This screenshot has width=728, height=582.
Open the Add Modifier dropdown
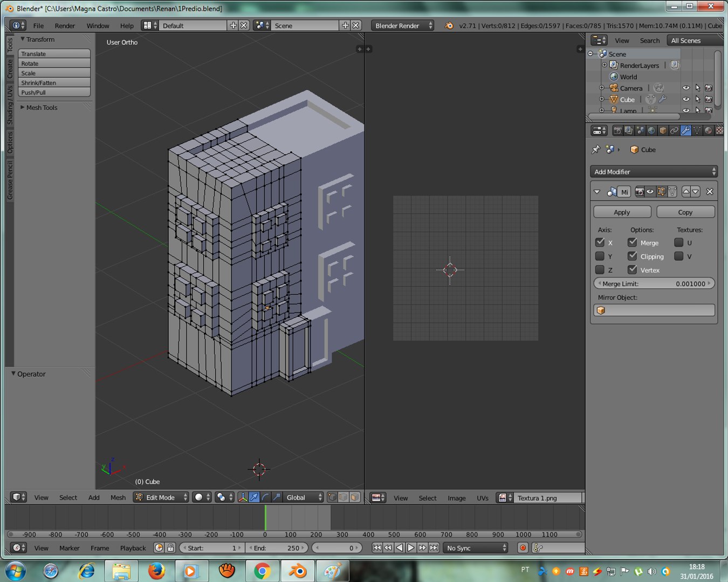(x=654, y=171)
